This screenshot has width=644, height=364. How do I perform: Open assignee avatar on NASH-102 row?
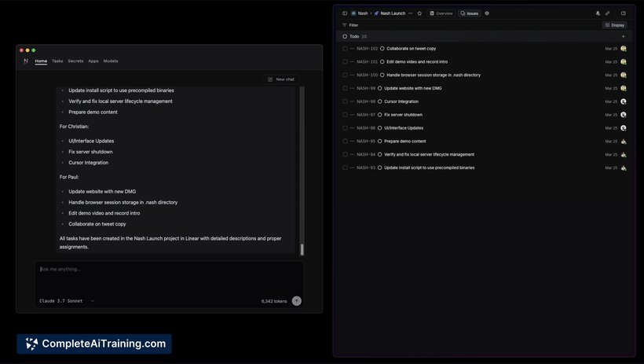pos(624,49)
